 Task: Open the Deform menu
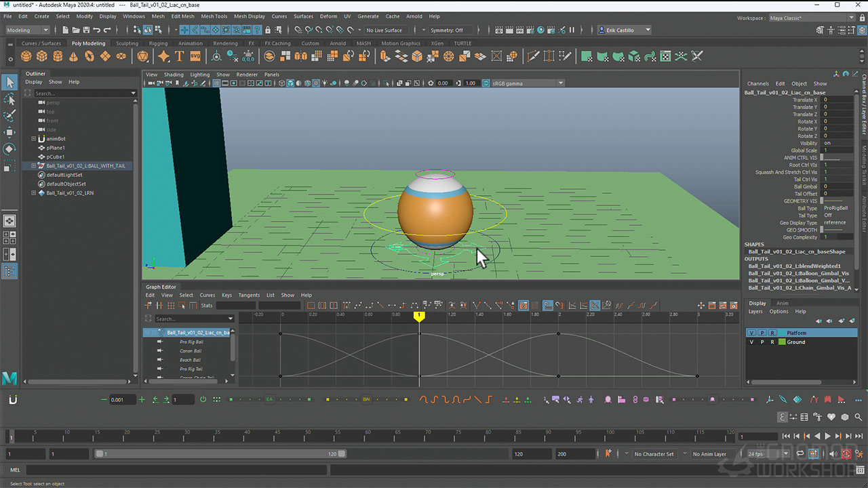click(328, 16)
